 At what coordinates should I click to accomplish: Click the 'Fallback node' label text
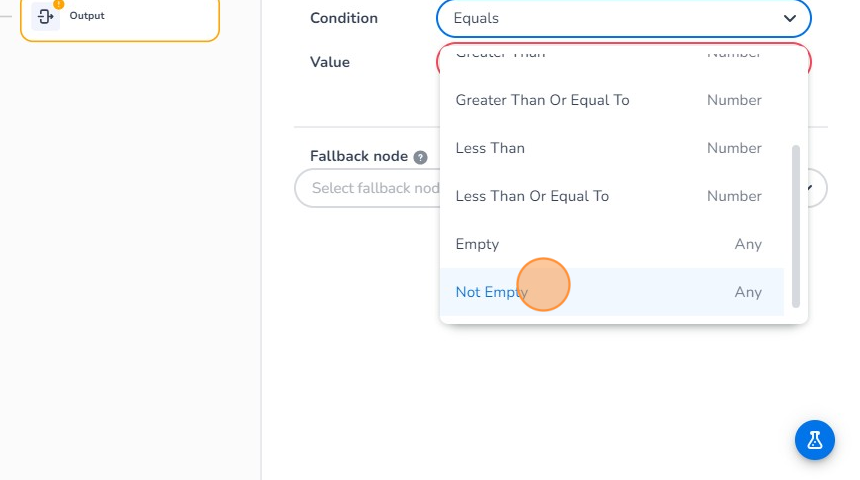click(x=359, y=157)
